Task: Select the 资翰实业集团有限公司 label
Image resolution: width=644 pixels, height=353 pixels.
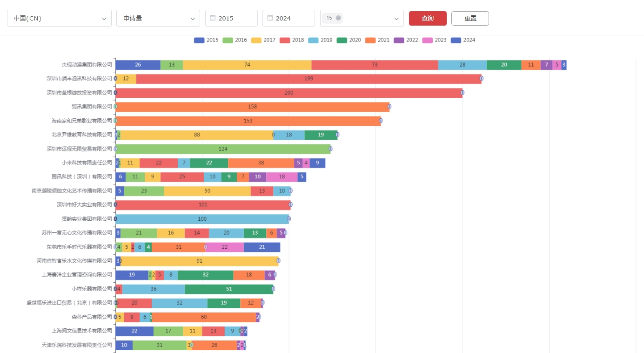Action: pyautogui.click(x=87, y=218)
